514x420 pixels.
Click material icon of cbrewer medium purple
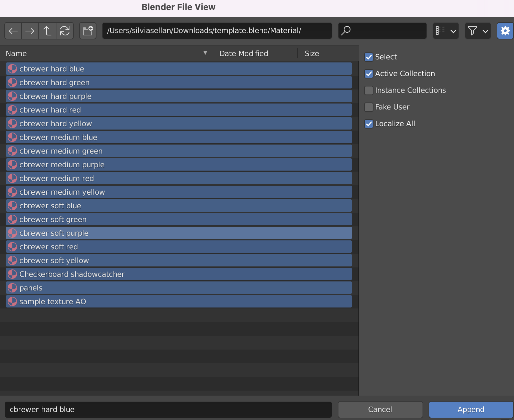[x=12, y=165]
